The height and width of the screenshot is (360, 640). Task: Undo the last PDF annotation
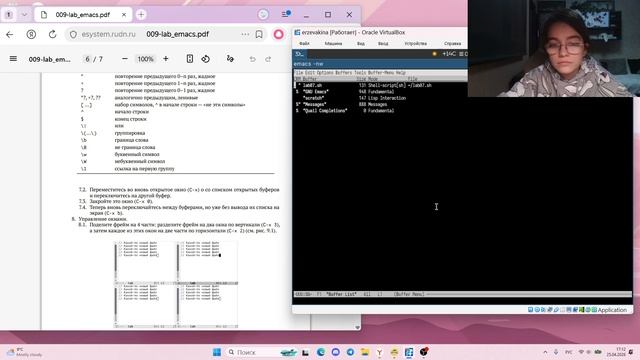point(253,59)
